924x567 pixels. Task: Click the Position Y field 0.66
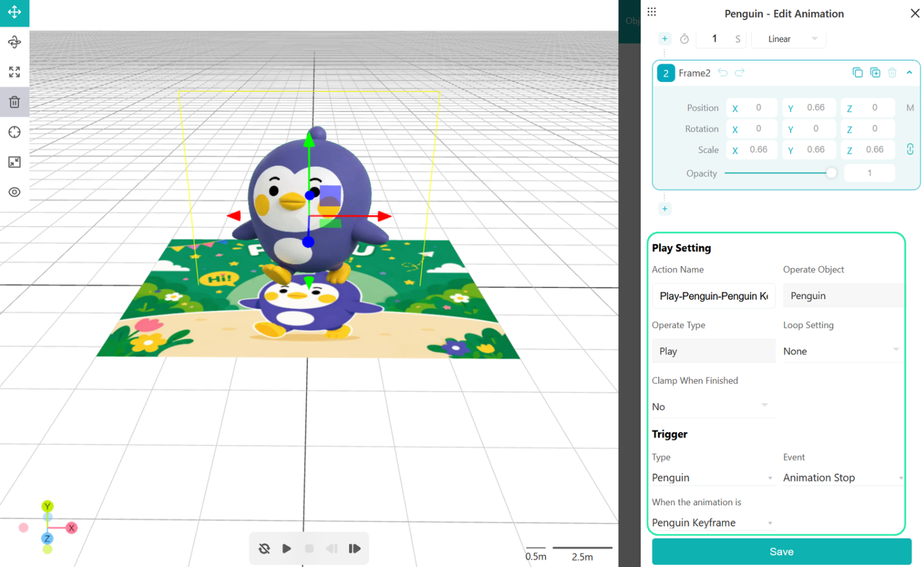pyautogui.click(x=809, y=108)
